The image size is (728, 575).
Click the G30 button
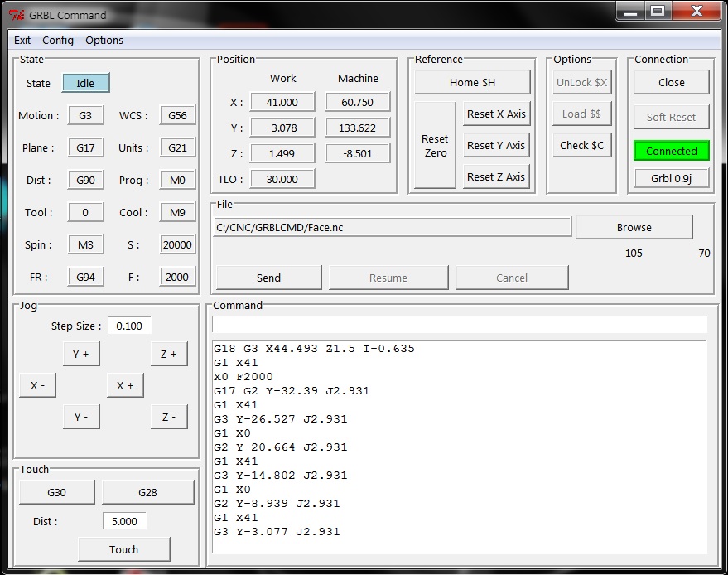point(56,492)
